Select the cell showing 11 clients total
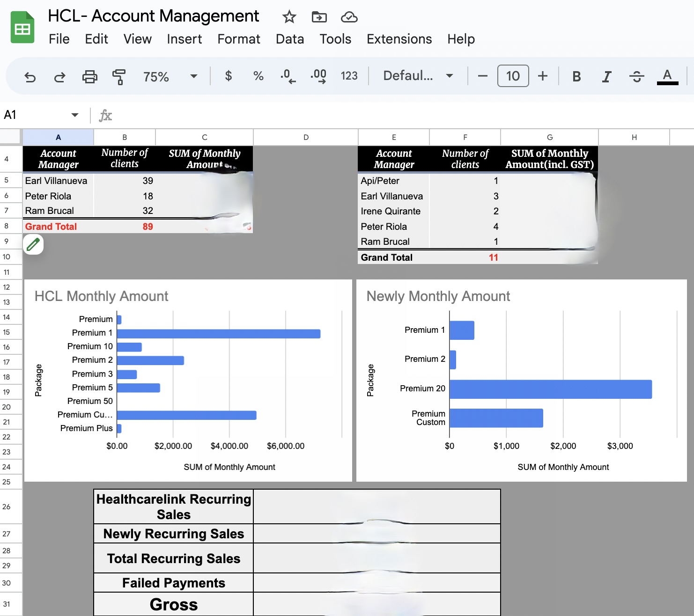694x616 pixels. [x=465, y=257]
